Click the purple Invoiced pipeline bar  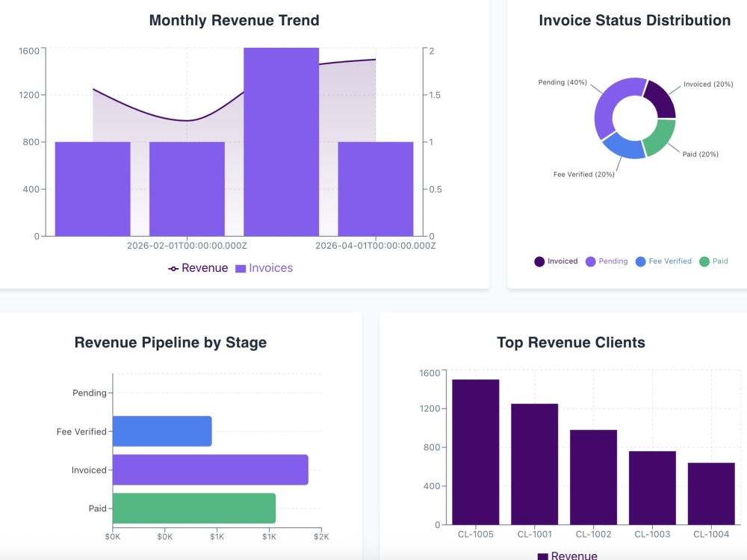coord(211,470)
